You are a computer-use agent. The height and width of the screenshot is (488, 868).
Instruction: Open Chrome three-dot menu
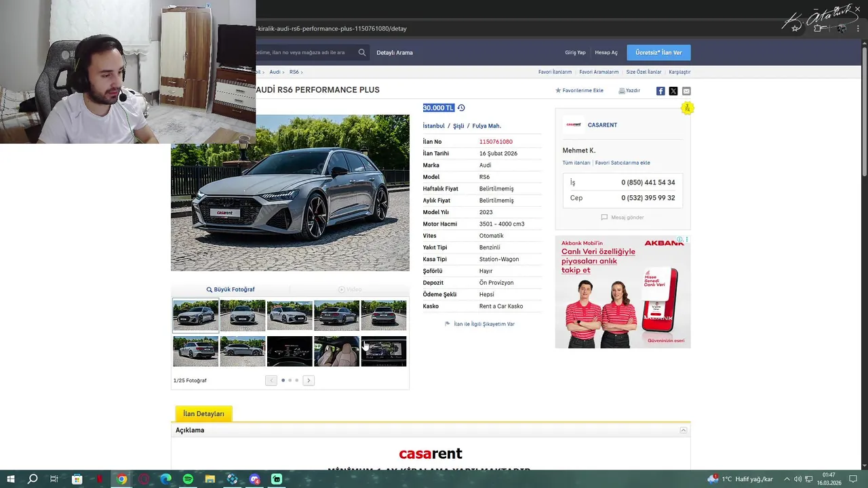click(x=858, y=28)
